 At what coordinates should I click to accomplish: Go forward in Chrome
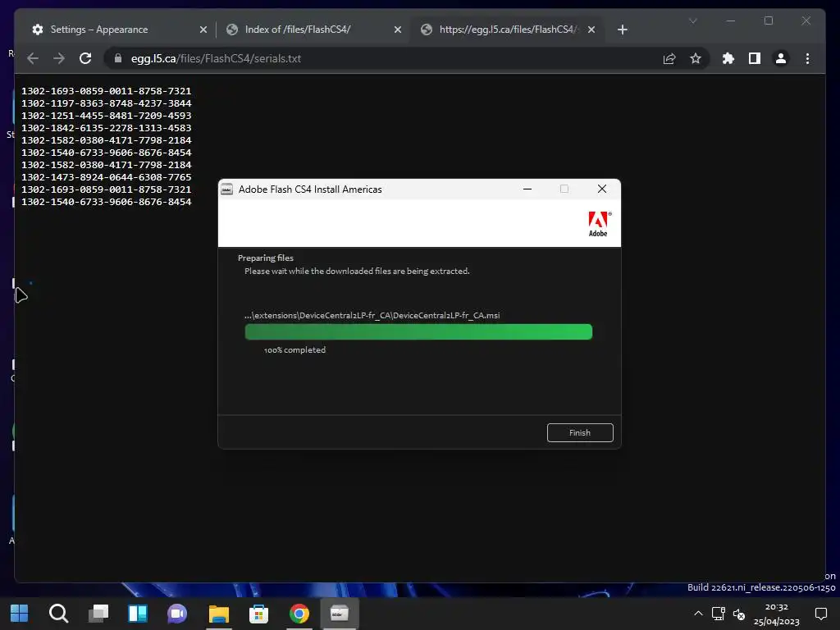coord(59,58)
